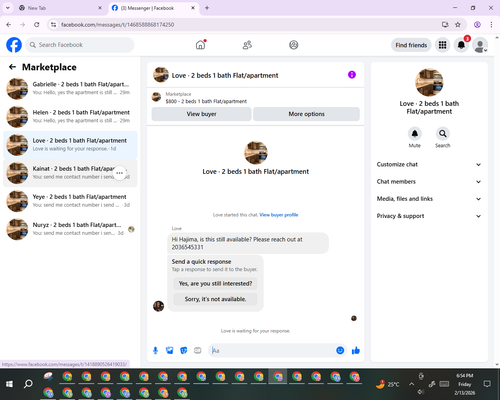The image size is (500, 400).
Task: Select Love conversation in the list
Action: coord(70,145)
